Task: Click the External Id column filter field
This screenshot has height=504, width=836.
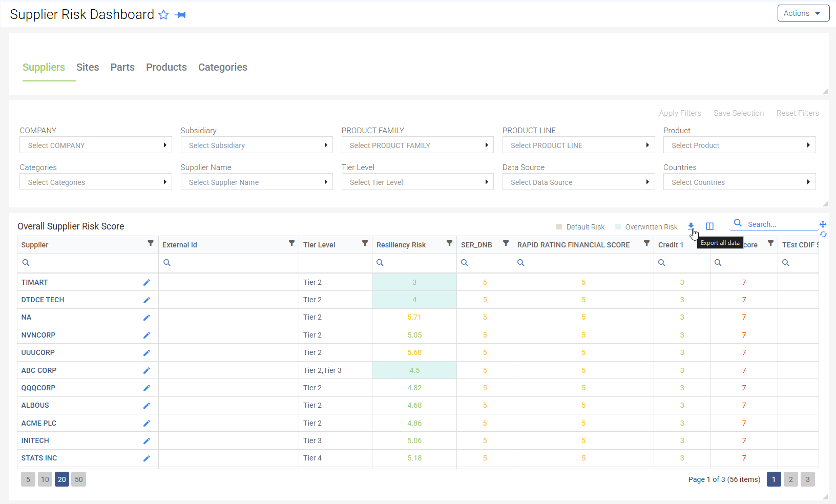Action: 228,263
